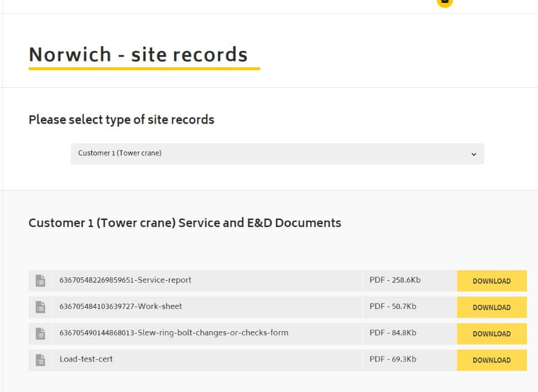Click the document icon beside Service-report
The width and height of the screenshot is (538, 392).
(x=40, y=281)
